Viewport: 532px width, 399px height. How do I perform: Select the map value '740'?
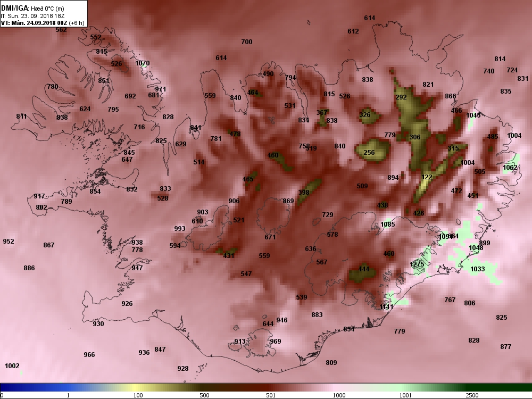[x=489, y=71]
